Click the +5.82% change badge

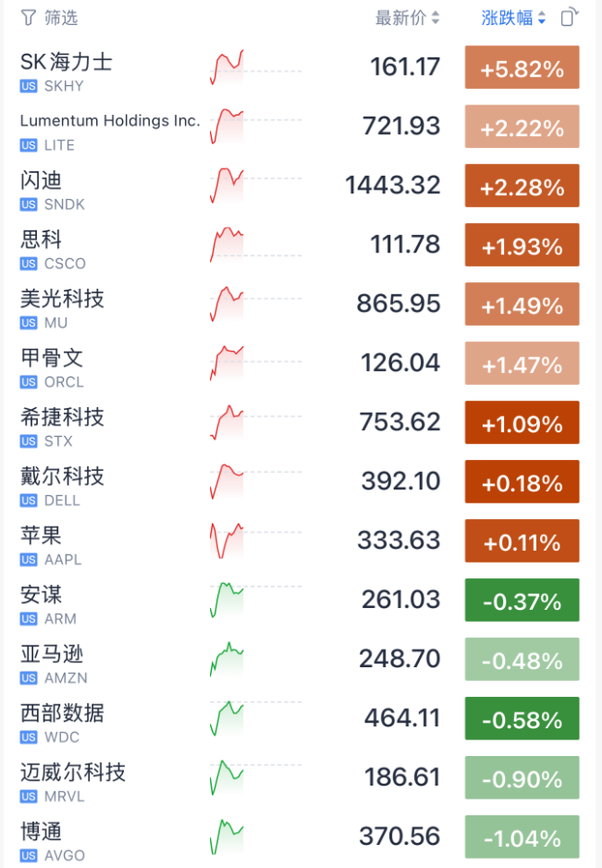(x=522, y=68)
